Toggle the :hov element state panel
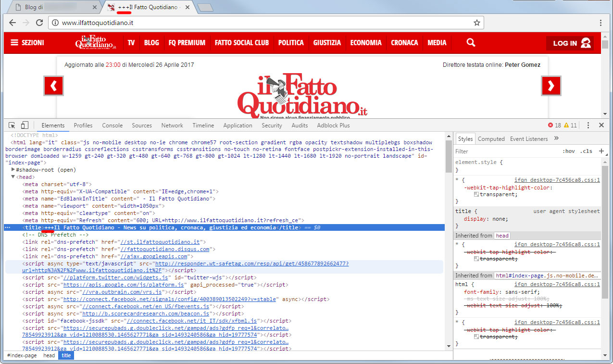Image resolution: width=613 pixels, height=364 pixels. [x=569, y=151]
